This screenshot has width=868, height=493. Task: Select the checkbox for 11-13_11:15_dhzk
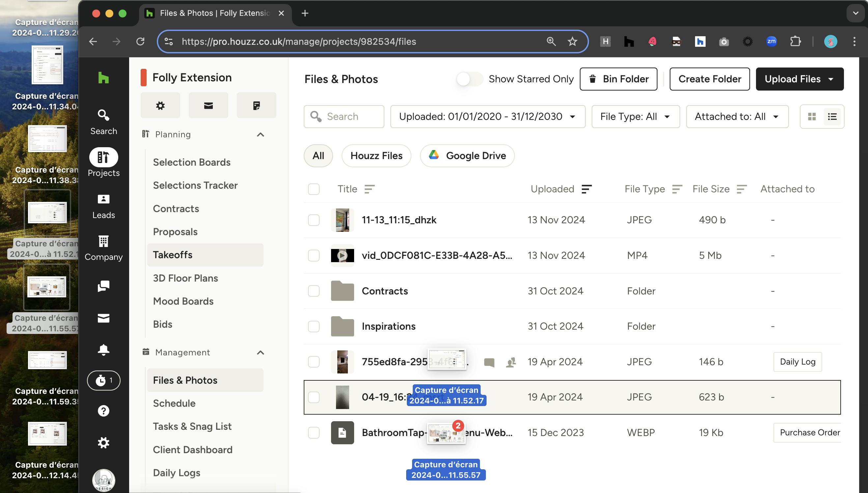coord(314,220)
